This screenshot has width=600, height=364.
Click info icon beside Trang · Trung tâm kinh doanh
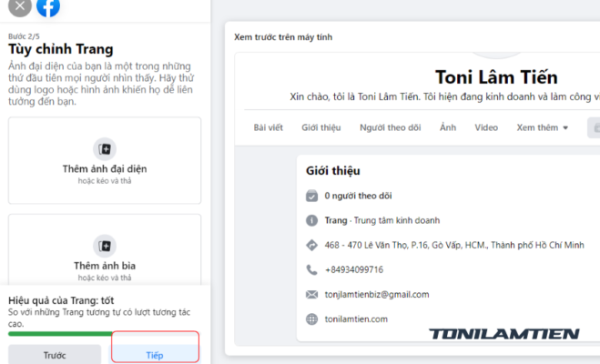(x=312, y=220)
